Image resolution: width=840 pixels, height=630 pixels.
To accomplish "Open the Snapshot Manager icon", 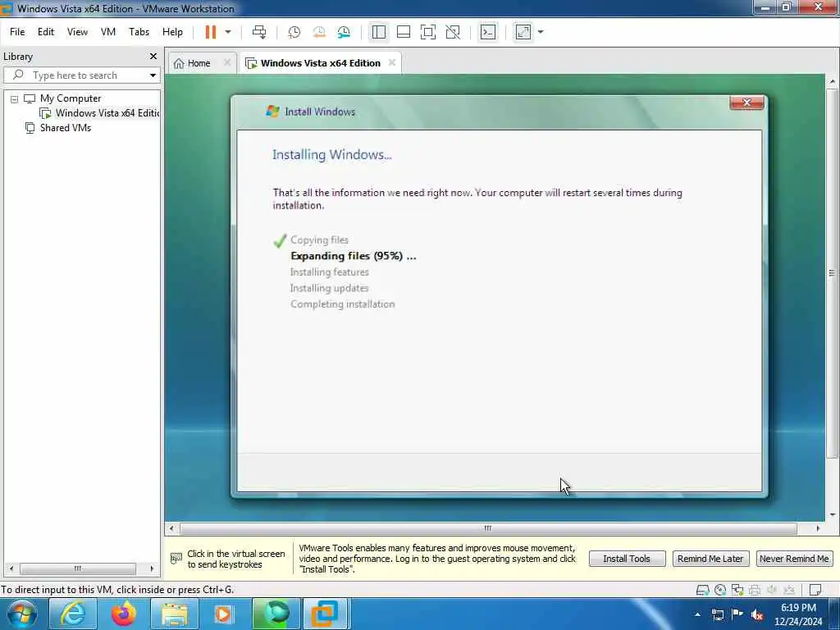I will point(344,32).
